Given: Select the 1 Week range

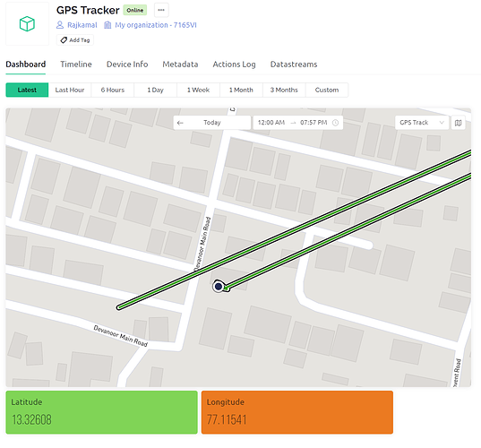Looking at the screenshot, I should [198, 90].
